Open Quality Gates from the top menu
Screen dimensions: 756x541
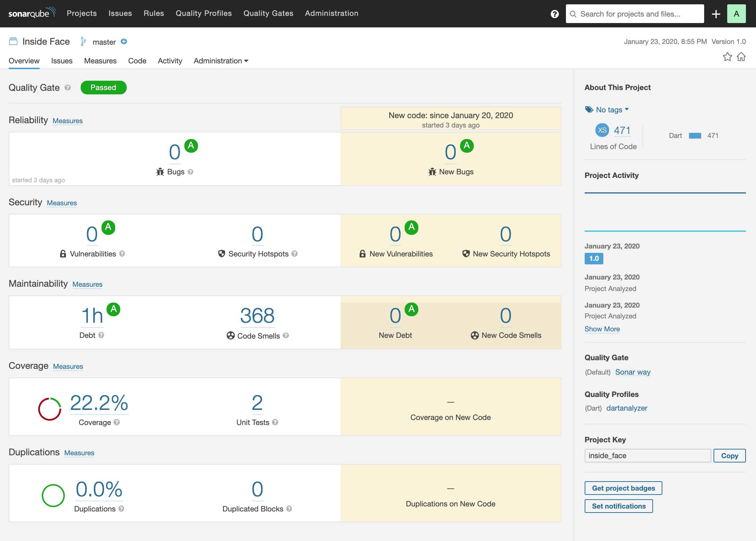click(x=268, y=13)
